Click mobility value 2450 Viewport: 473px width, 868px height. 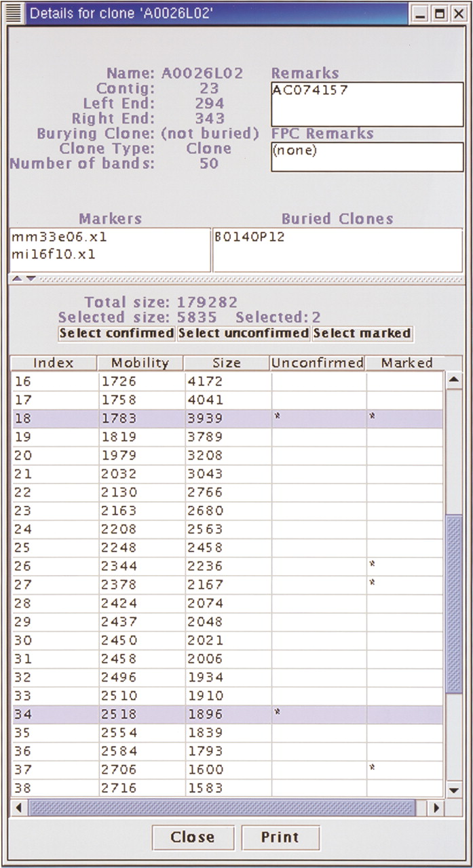coord(119,640)
